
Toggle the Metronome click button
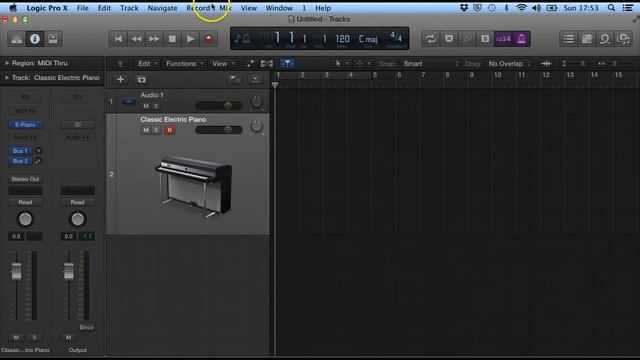[x=521, y=39]
